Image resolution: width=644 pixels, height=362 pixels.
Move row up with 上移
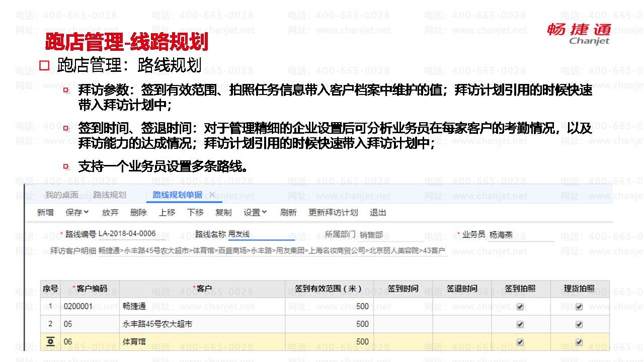167,213
